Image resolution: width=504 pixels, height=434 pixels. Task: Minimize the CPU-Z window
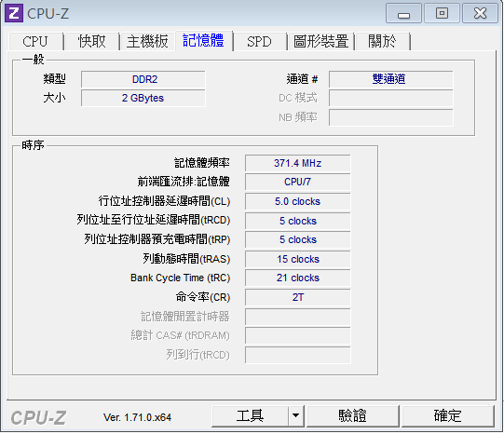coord(403,13)
